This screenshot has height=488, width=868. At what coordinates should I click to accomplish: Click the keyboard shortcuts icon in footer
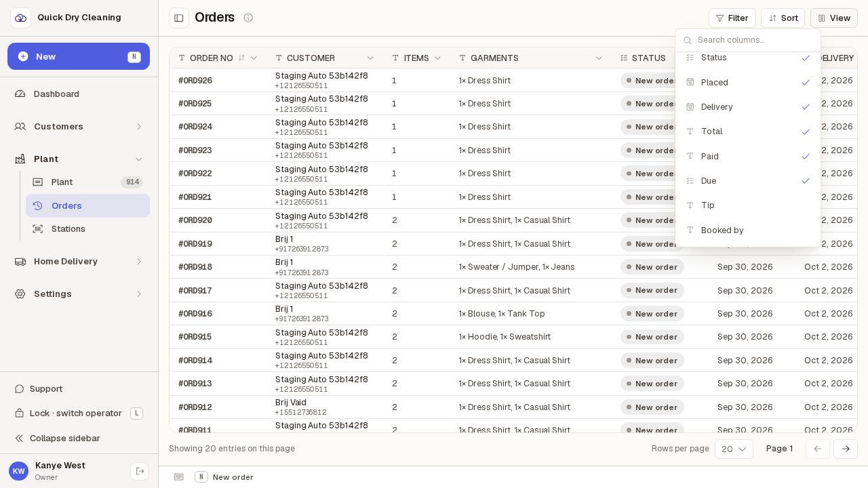178,477
